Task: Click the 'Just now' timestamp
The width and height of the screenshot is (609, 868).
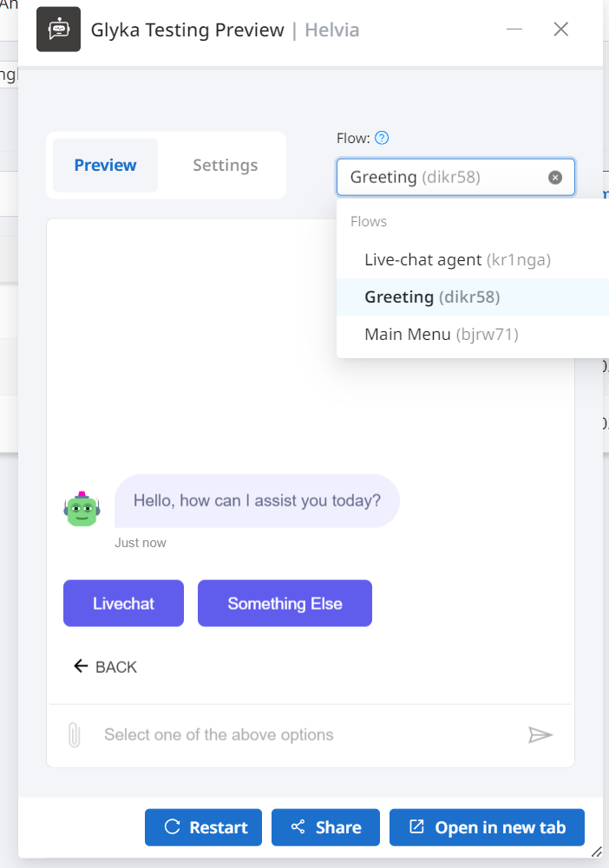Action: pos(140,543)
